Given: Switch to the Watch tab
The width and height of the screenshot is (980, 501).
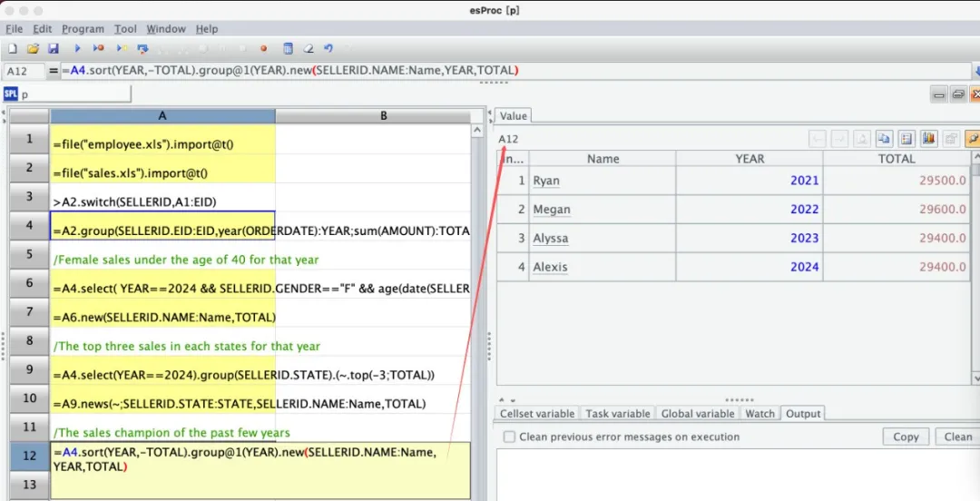Looking at the screenshot, I should 759,414.
